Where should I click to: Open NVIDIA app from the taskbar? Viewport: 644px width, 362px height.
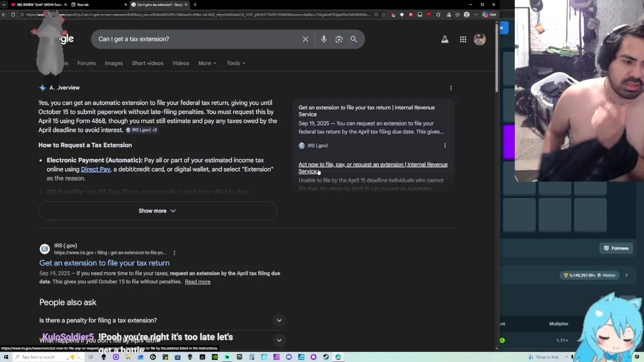(215, 357)
